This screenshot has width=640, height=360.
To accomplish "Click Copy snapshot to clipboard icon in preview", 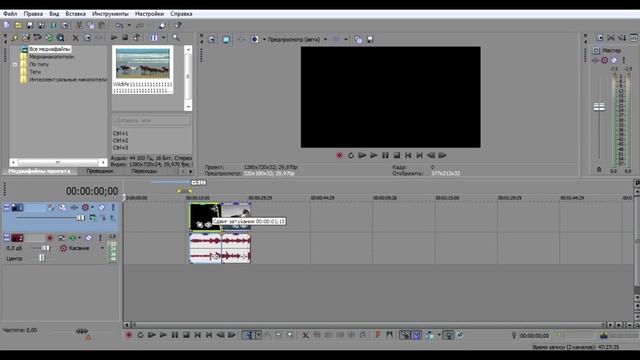I will 358,40.
